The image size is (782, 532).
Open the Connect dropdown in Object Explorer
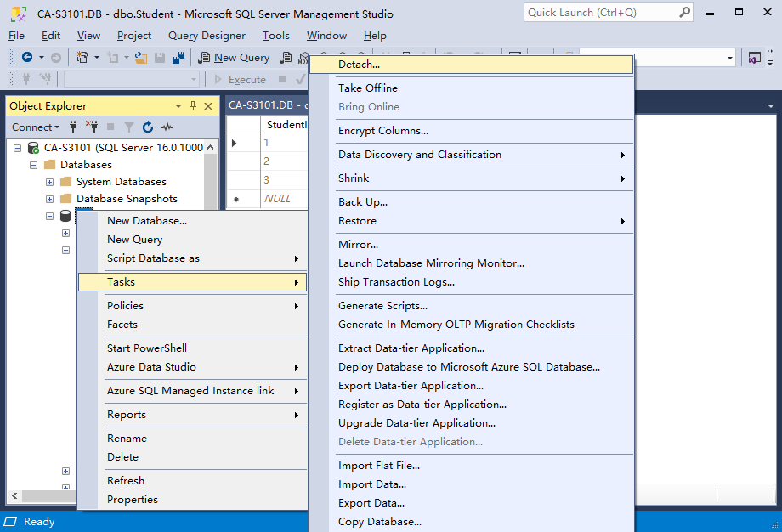[36, 127]
